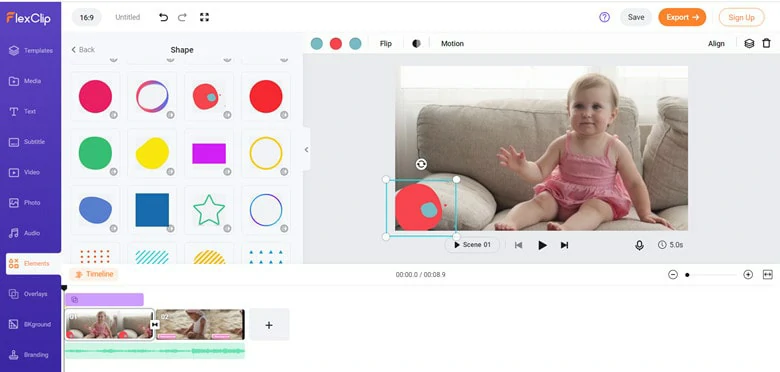Click the orange Export button
Image resolution: width=780 pixels, height=372 pixels.
pos(682,17)
